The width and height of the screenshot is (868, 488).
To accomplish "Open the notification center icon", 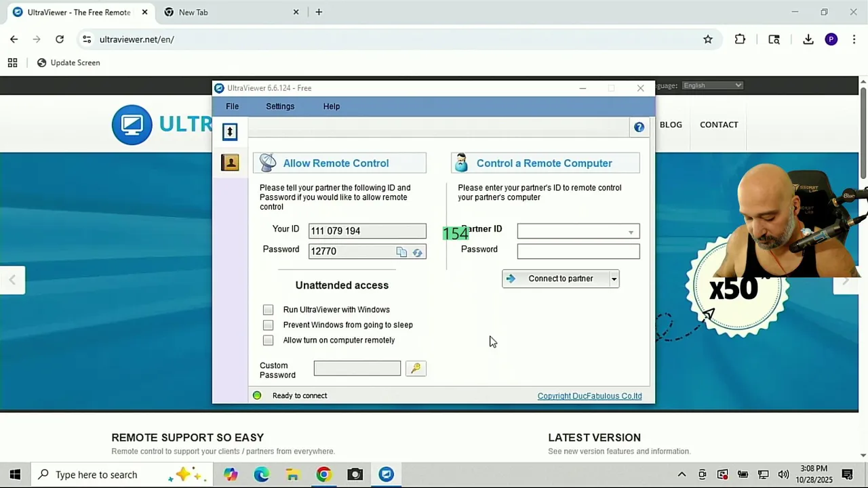I will [x=847, y=474].
